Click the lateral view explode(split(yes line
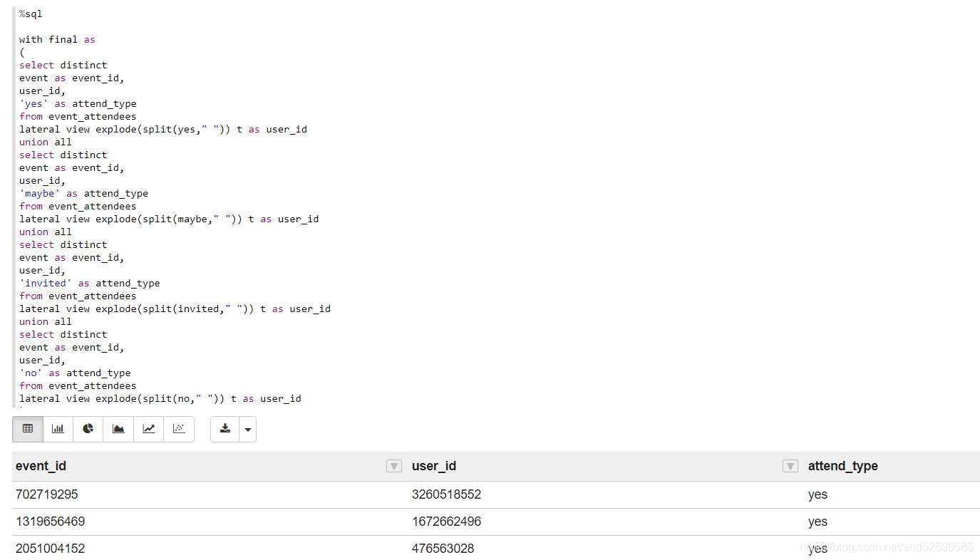Screen dimensions: 980x560 [163, 129]
